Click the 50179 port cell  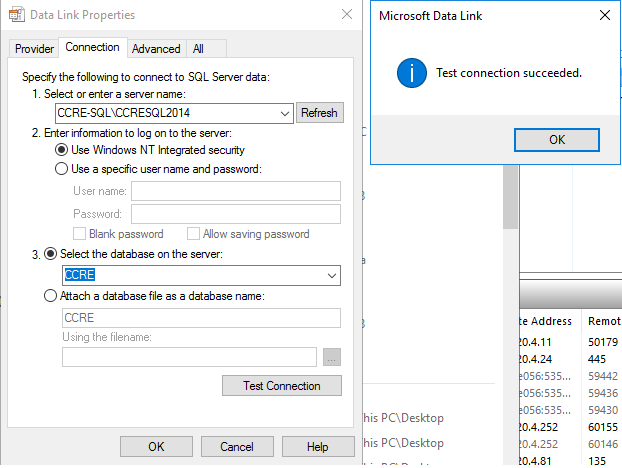pos(603,342)
